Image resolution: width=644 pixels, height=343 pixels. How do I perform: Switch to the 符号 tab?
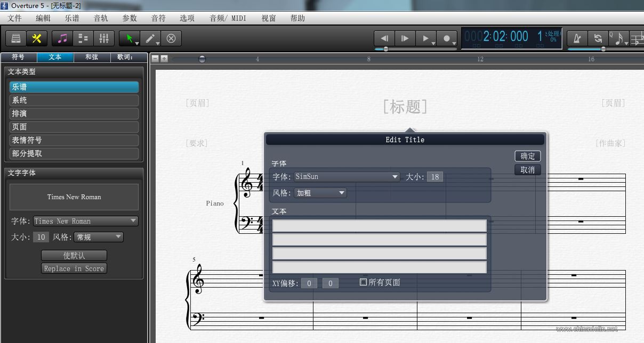[x=18, y=57]
